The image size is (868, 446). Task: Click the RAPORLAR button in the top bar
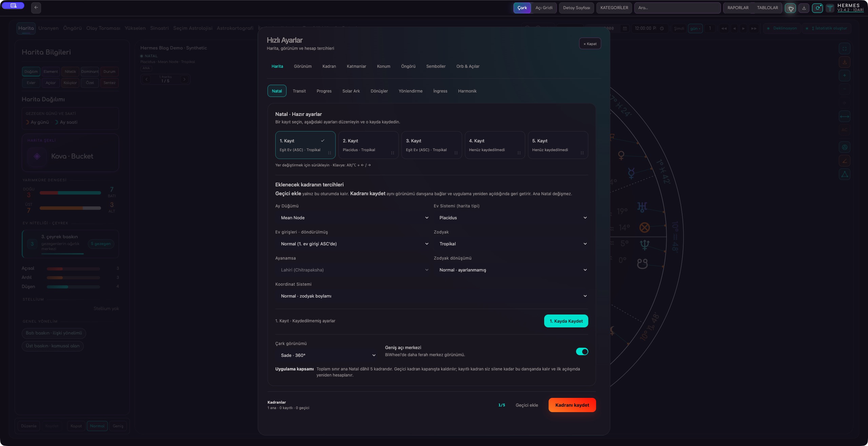pos(738,8)
